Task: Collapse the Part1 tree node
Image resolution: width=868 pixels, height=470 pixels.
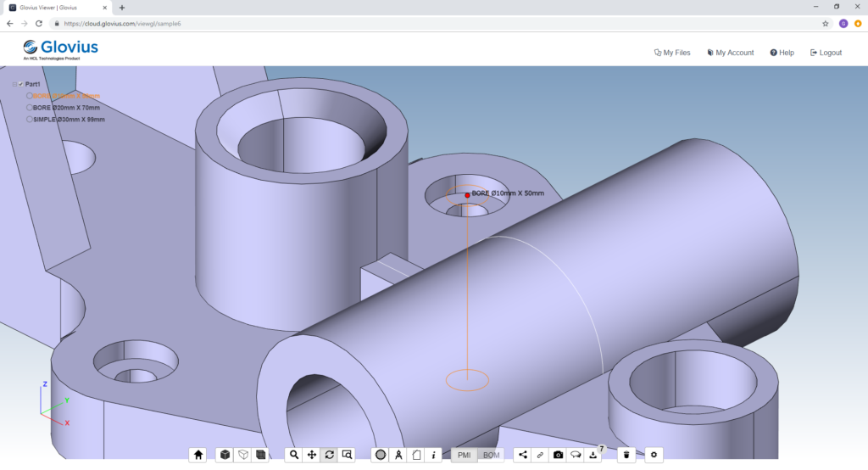Action: [x=14, y=84]
